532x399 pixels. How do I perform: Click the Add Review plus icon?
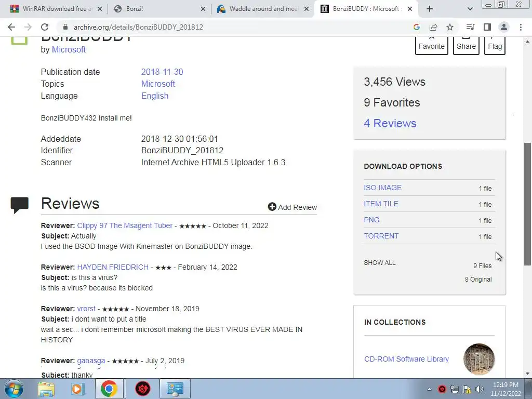tap(272, 207)
